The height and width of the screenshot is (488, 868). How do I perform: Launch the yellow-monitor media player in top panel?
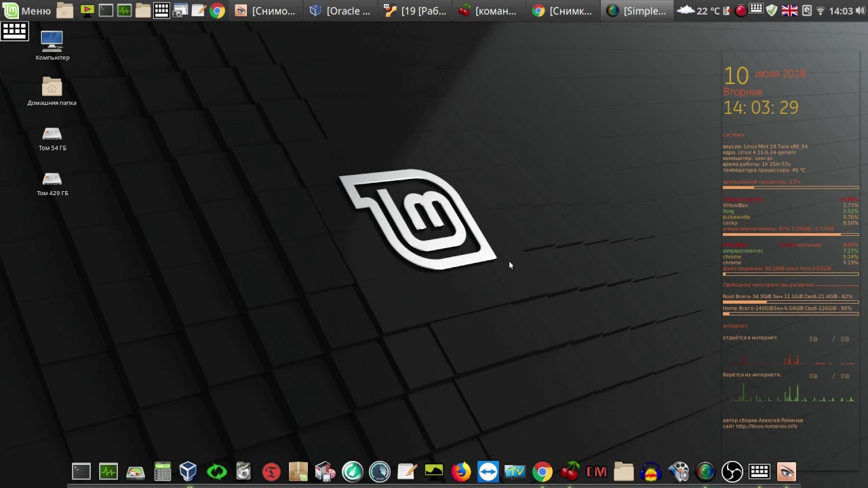coord(87,10)
